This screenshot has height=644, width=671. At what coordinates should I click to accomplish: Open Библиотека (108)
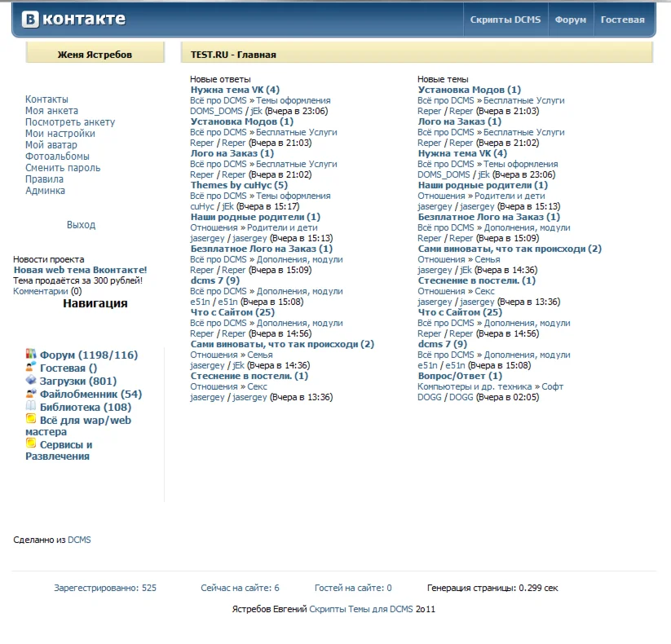tap(85, 408)
